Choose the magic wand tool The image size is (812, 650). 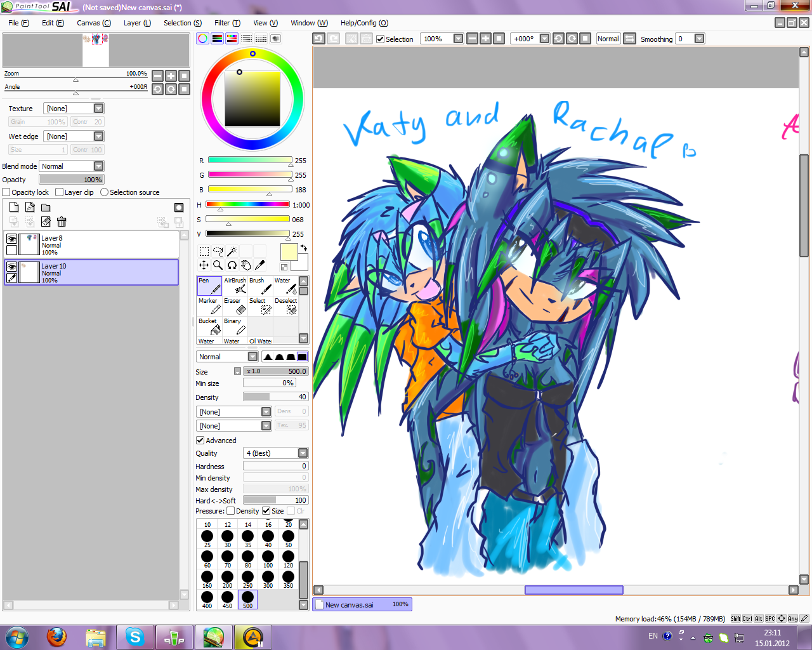coord(232,251)
